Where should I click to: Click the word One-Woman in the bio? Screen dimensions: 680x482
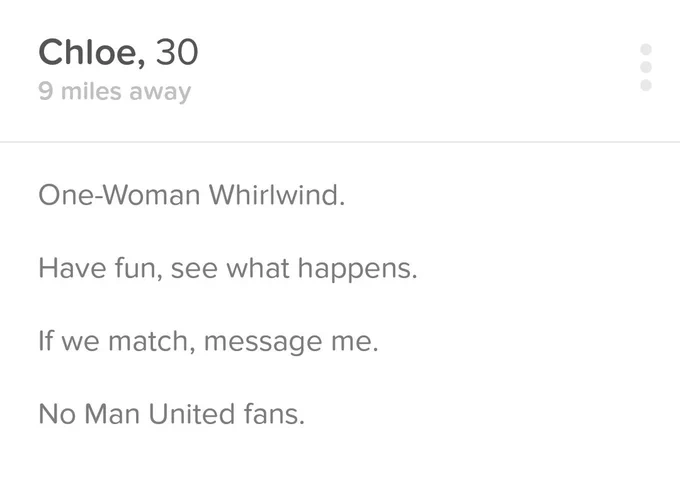pyautogui.click(x=119, y=195)
